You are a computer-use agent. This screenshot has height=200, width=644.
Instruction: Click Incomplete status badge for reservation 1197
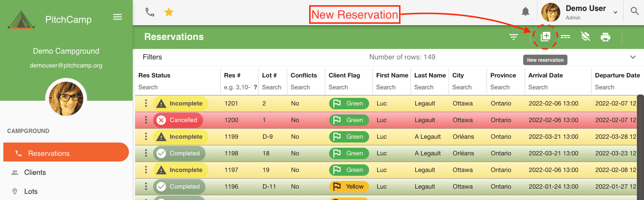point(181,170)
